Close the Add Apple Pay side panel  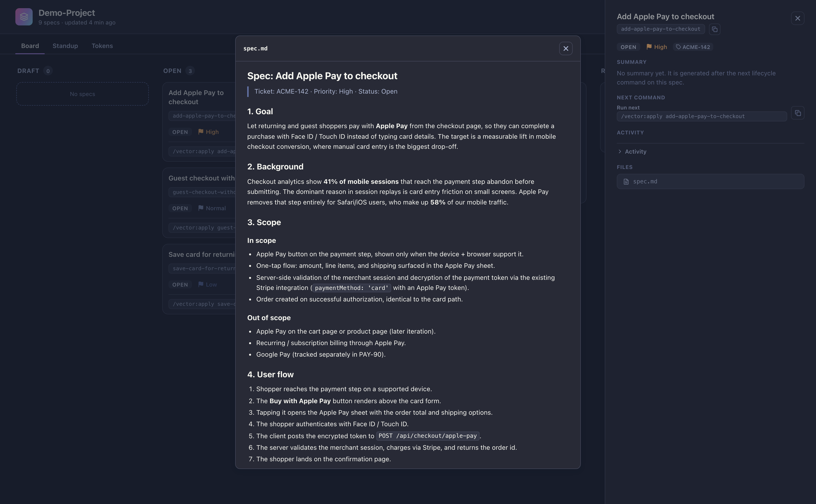click(x=797, y=18)
